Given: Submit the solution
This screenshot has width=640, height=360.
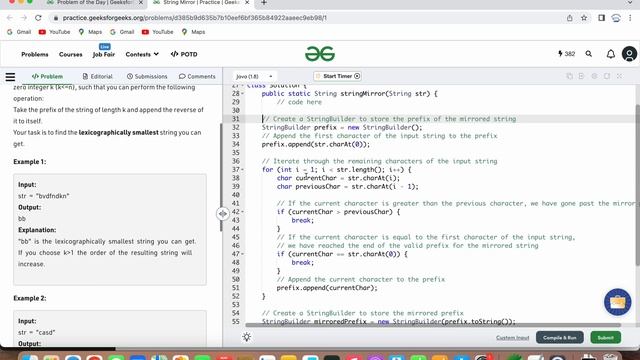Looking at the screenshot, I should (605, 338).
